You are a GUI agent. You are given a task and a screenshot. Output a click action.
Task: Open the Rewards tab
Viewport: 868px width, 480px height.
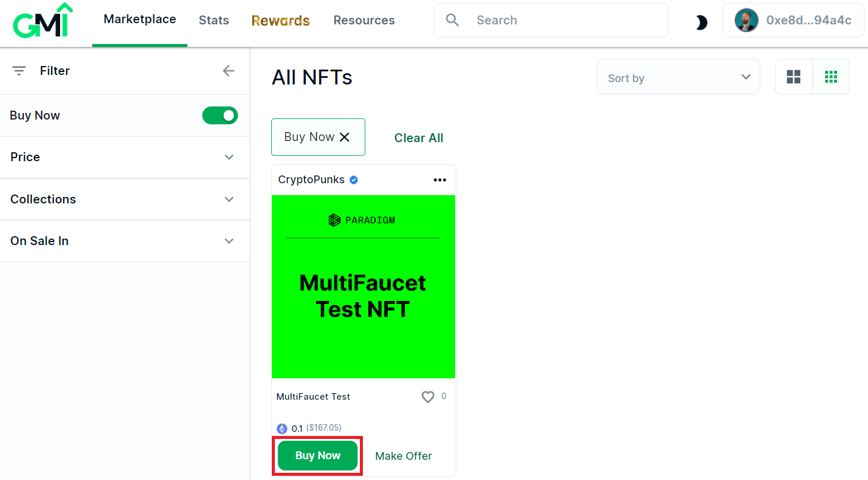(281, 20)
